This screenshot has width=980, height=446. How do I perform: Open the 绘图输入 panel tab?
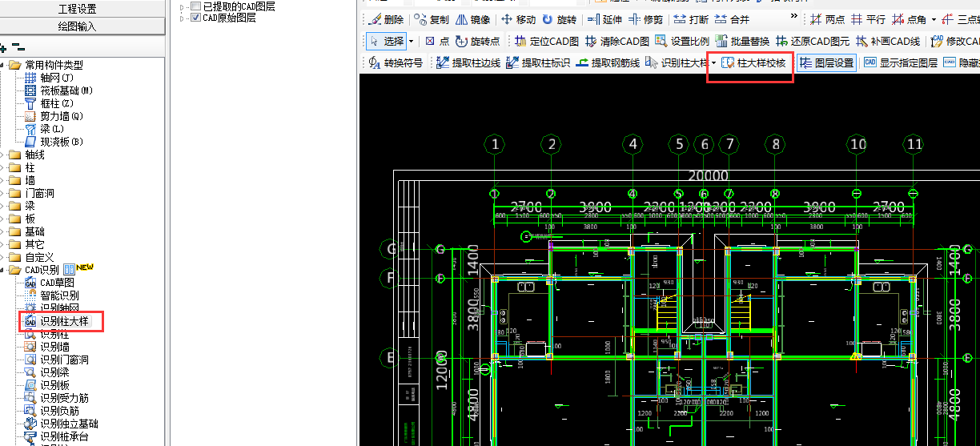[x=78, y=26]
